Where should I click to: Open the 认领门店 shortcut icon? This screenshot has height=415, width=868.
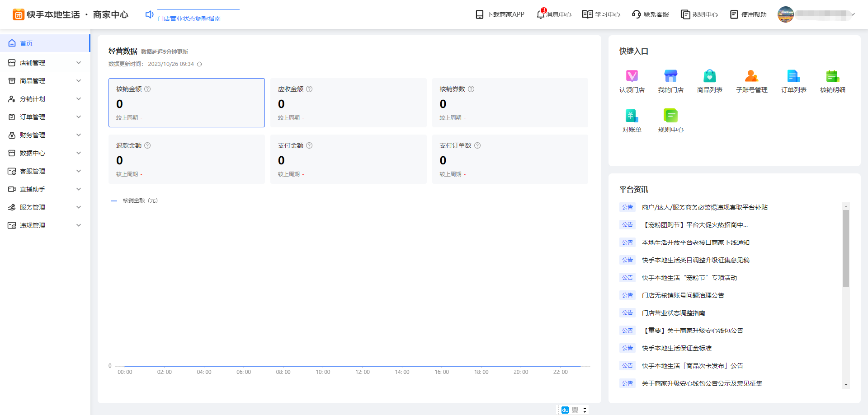click(x=632, y=76)
